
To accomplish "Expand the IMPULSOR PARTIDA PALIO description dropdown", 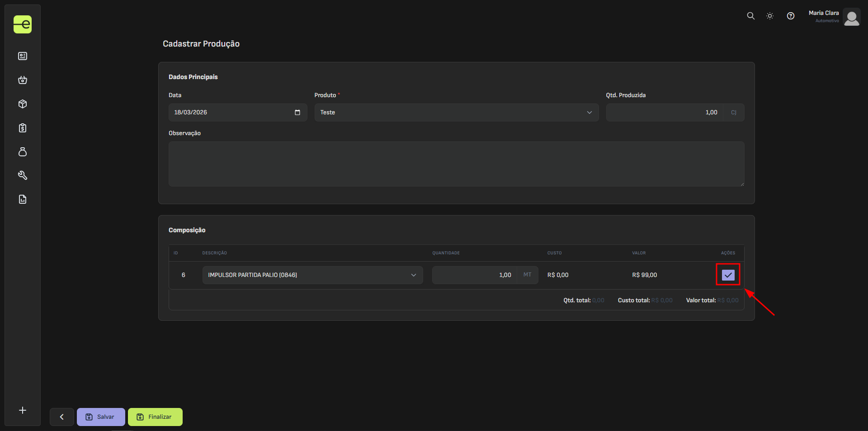I will [312, 275].
